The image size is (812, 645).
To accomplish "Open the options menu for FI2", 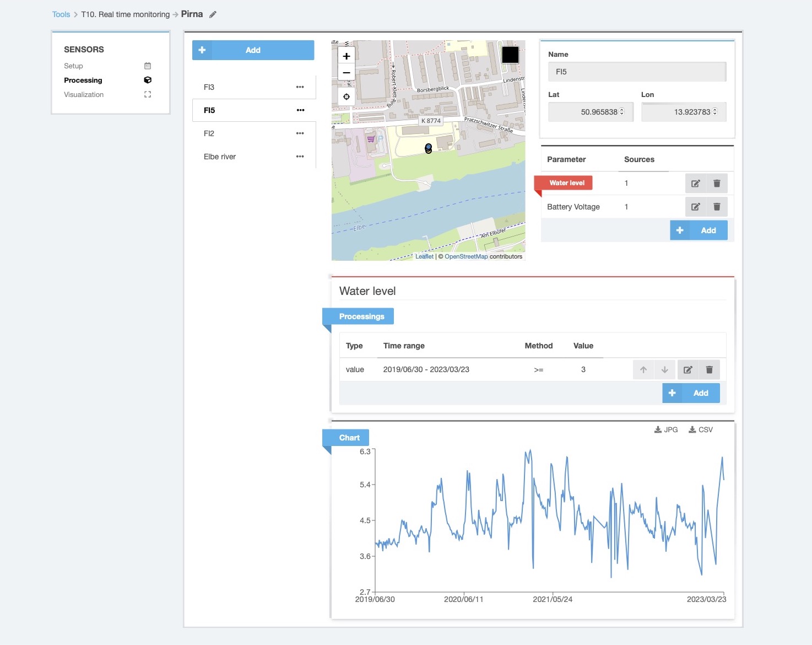I will click(x=300, y=133).
